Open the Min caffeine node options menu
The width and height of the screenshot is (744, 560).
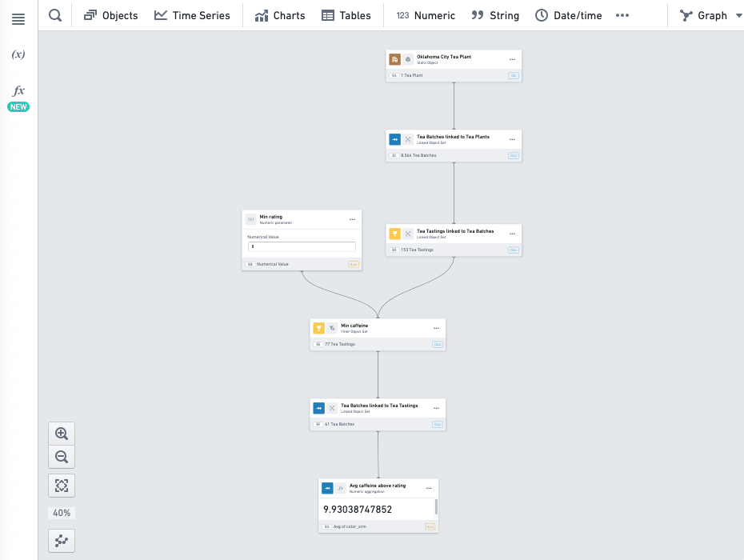(x=436, y=329)
